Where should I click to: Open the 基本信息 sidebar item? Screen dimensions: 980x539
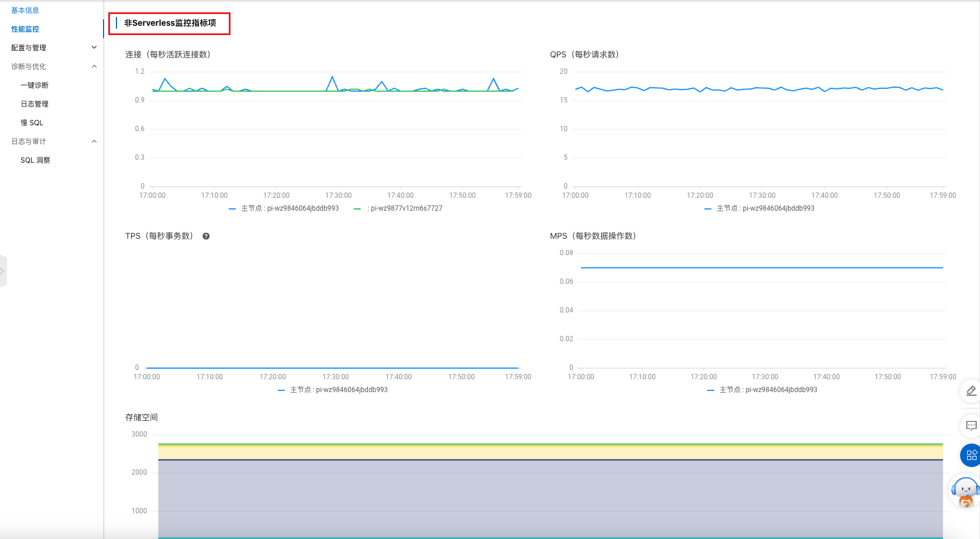[x=25, y=11]
